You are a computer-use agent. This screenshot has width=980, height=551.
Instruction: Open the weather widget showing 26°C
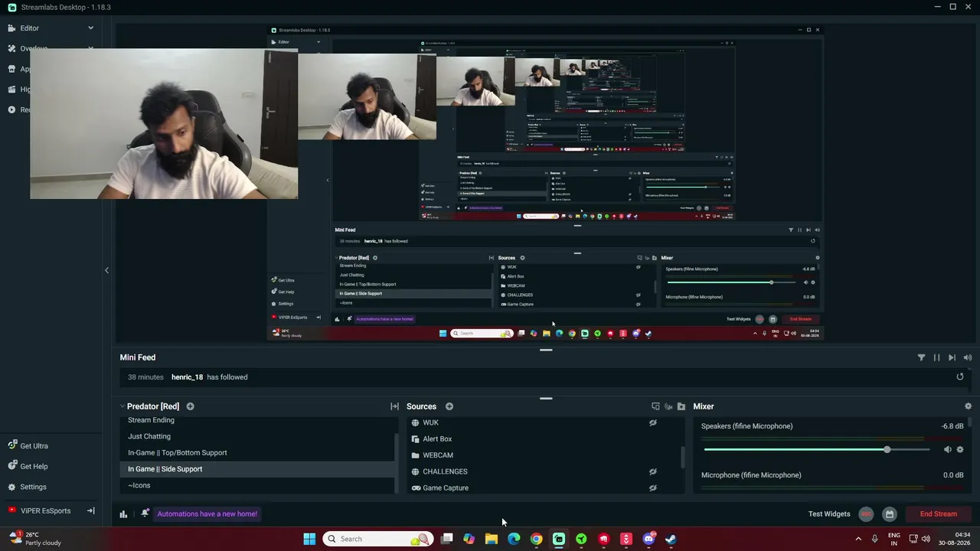tap(34, 539)
